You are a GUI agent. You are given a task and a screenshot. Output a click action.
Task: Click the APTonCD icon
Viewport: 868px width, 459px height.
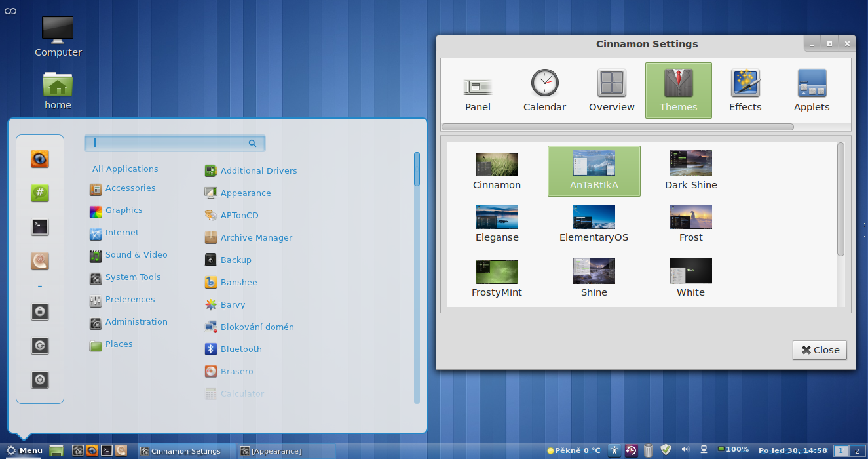211,216
